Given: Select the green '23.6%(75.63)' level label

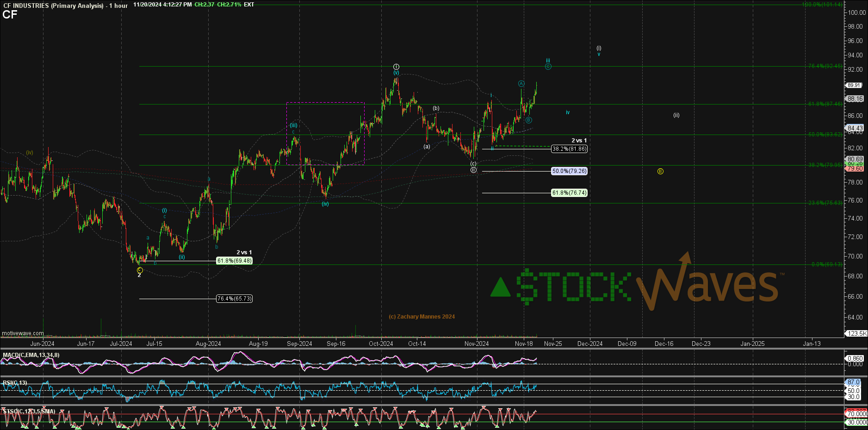Looking at the screenshot, I should pyautogui.click(x=825, y=203).
